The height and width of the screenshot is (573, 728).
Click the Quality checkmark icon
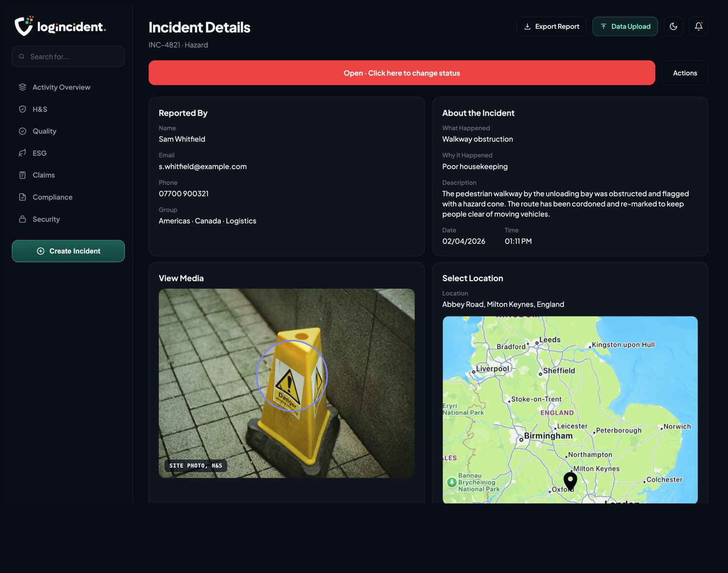tap(22, 131)
